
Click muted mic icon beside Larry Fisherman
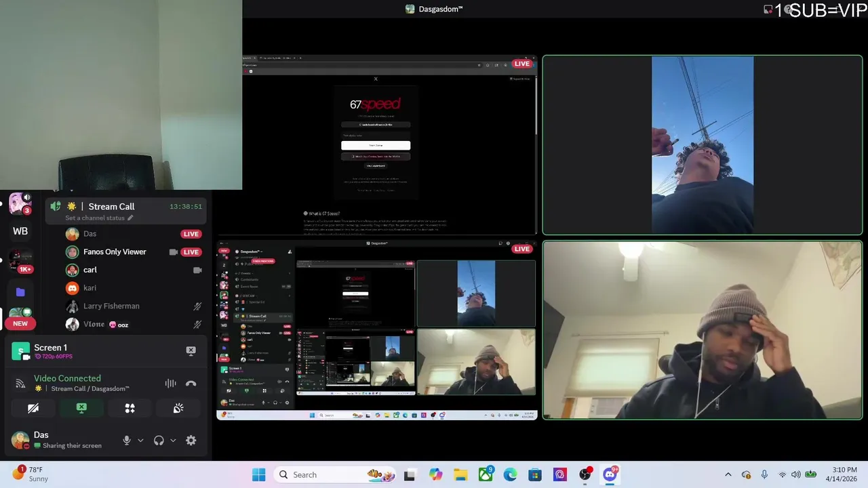(197, 306)
